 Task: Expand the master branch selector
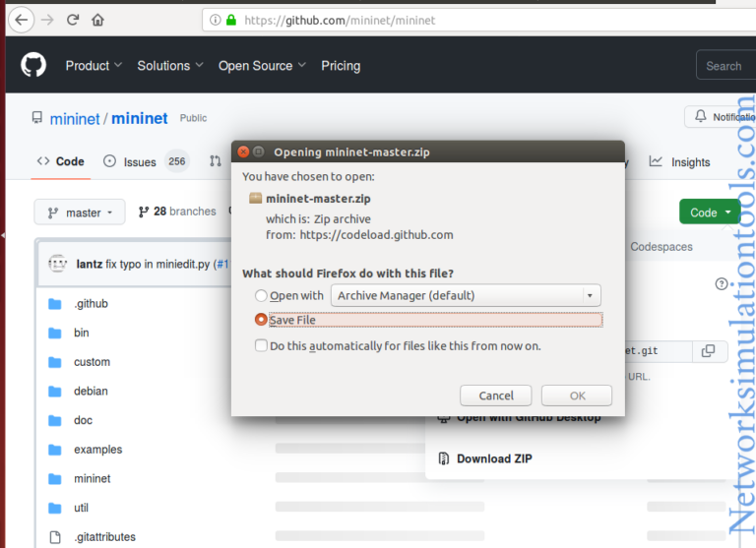[80, 213]
